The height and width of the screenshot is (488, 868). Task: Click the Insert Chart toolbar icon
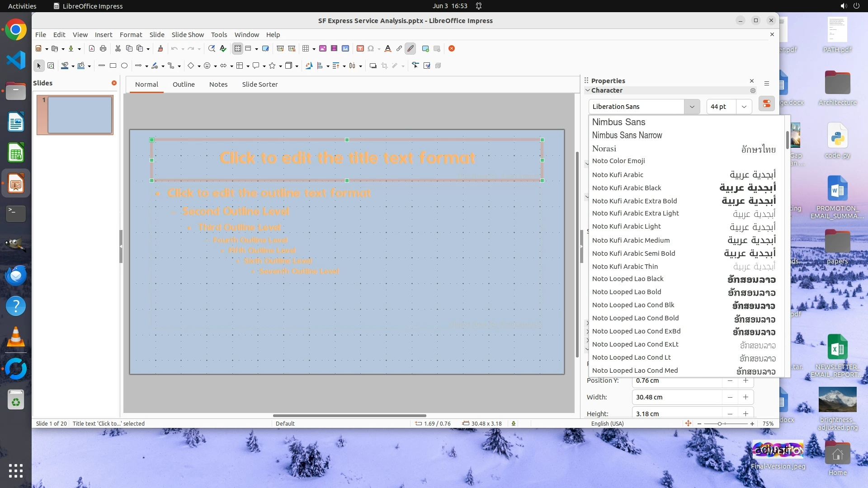point(345,49)
